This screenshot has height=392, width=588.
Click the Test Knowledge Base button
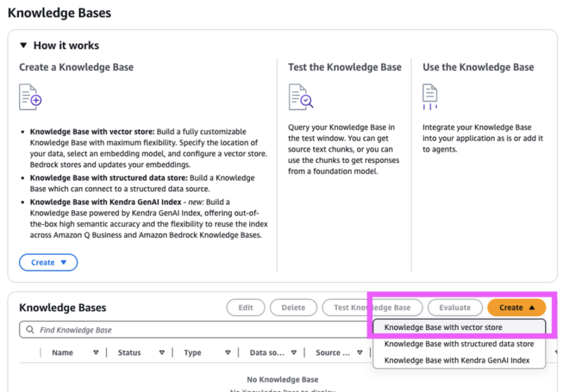(372, 308)
